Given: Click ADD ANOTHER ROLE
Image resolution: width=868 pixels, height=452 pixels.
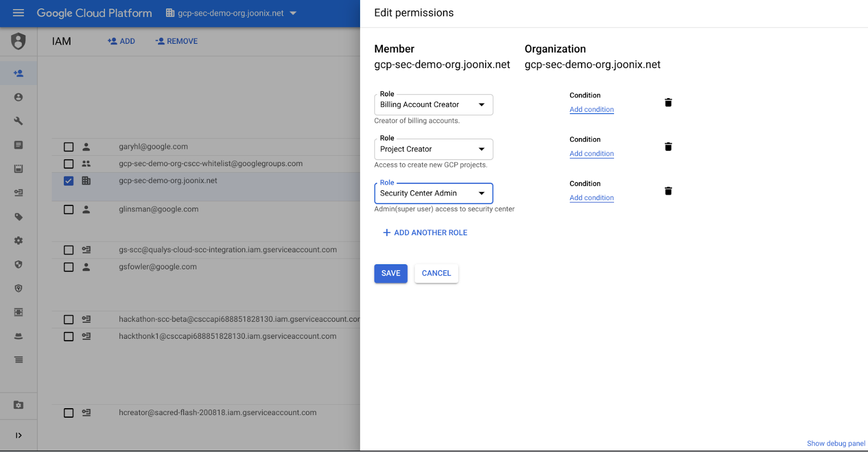Looking at the screenshot, I should point(425,232).
